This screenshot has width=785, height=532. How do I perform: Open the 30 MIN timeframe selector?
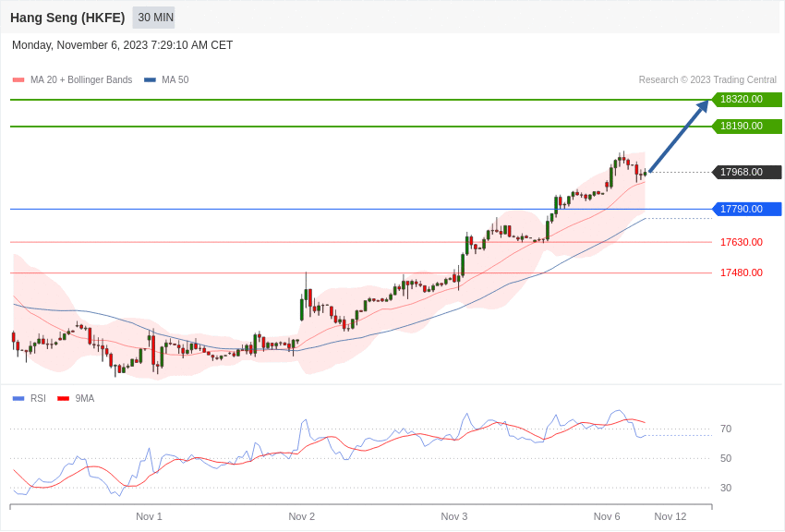[x=152, y=18]
